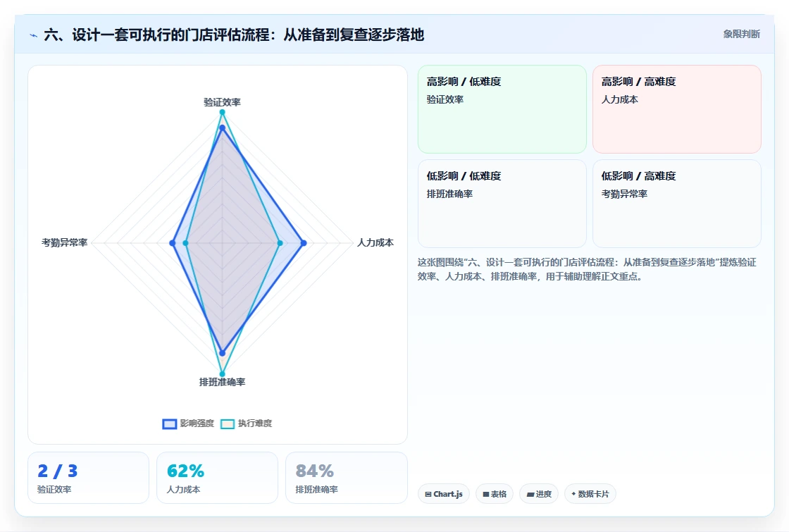Viewport: 789px width, 532px height.
Task: Open the 低影响 / 高难度 quadrant card
Action: (x=677, y=204)
